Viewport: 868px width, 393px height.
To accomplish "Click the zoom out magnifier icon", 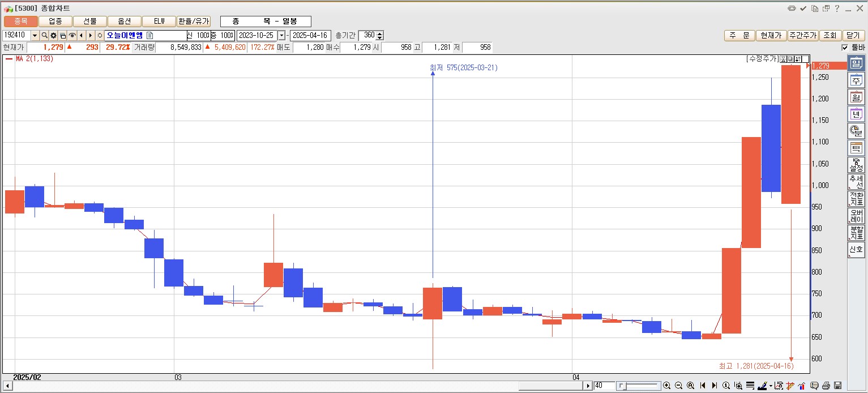I will 678,386.
